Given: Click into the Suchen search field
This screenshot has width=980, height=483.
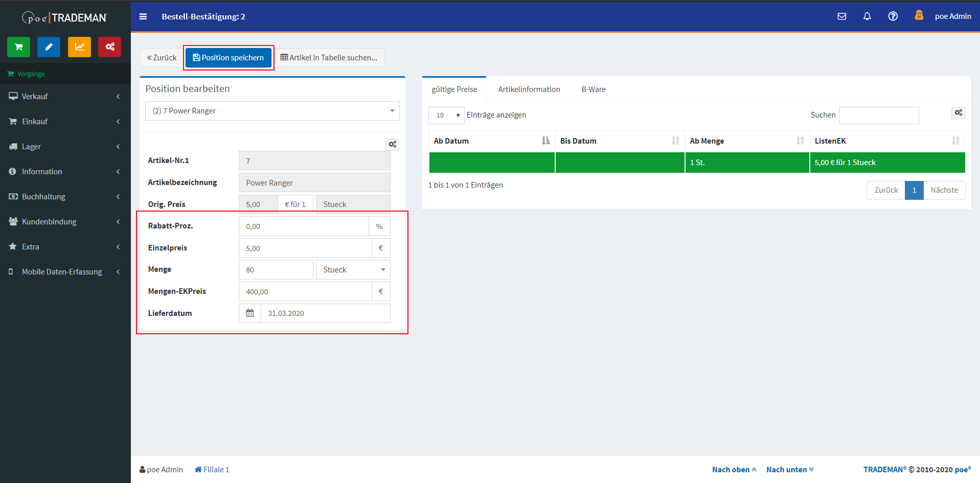Looking at the screenshot, I should 879,116.
